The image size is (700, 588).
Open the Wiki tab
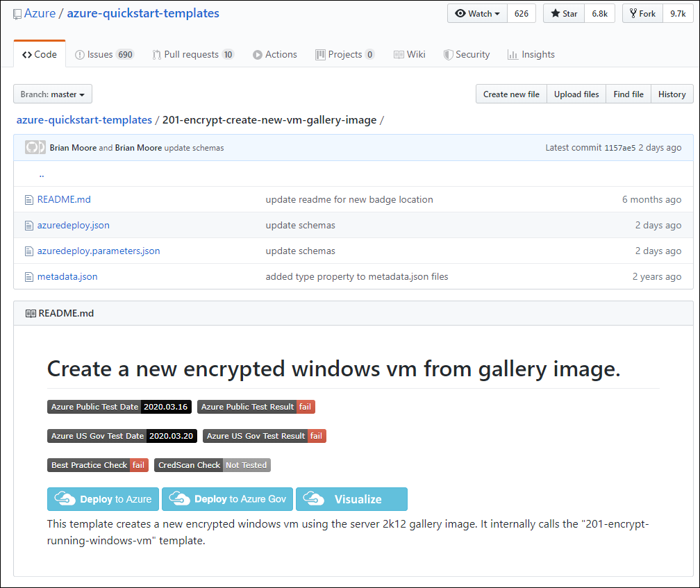(x=410, y=54)
